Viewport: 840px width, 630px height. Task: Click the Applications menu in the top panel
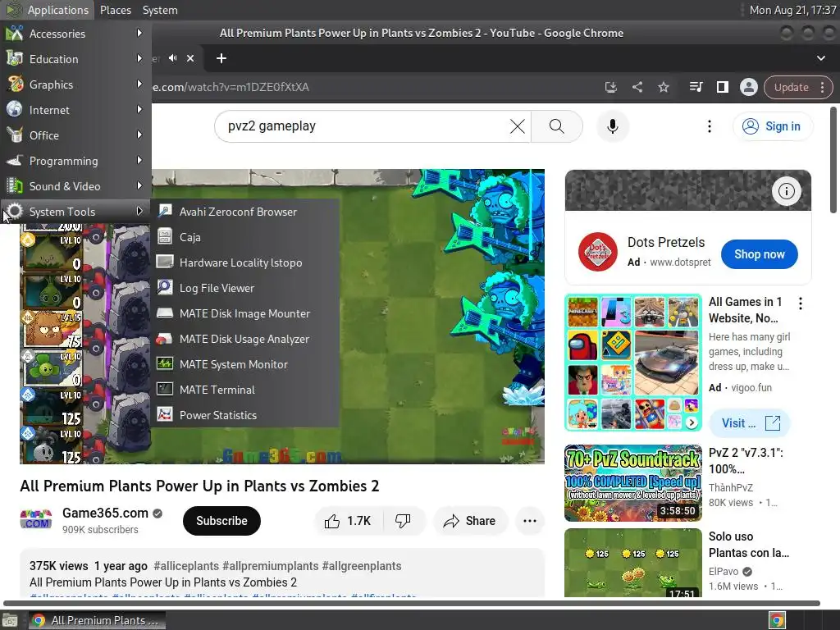coord(48,10)
